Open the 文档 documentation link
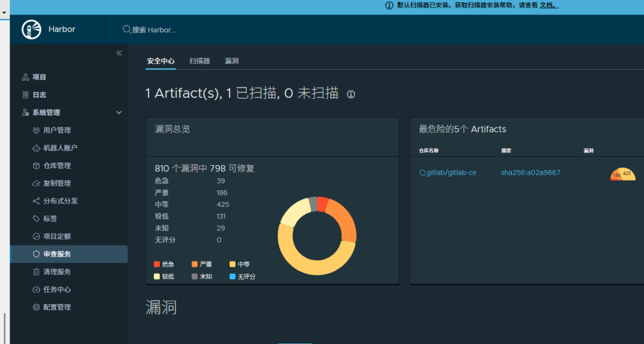The width and height of the screenshot is (644, 344). [549, 5]
